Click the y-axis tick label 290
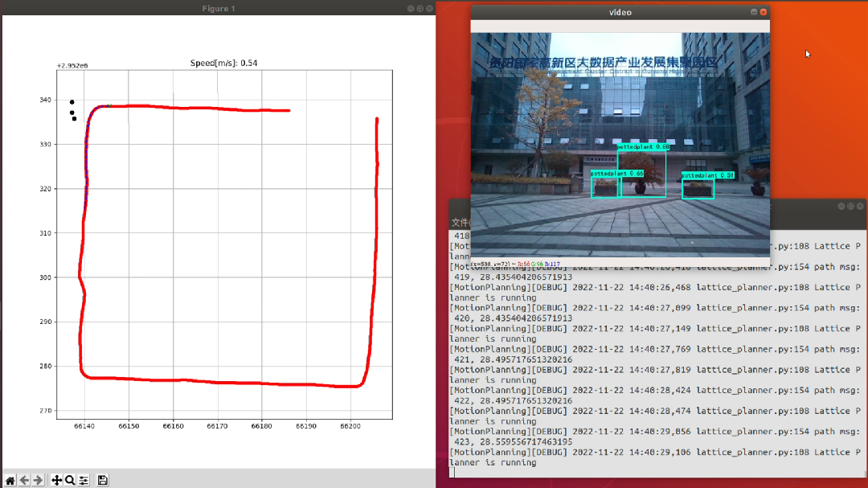This screenshot has height=488, width=868. tap(45, 322)
